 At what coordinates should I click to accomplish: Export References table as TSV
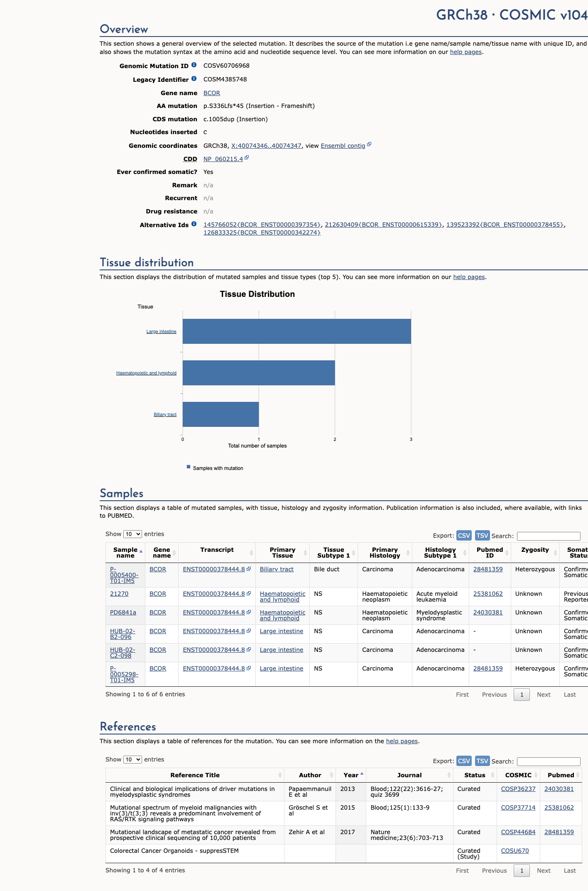[x=482, y=761]
